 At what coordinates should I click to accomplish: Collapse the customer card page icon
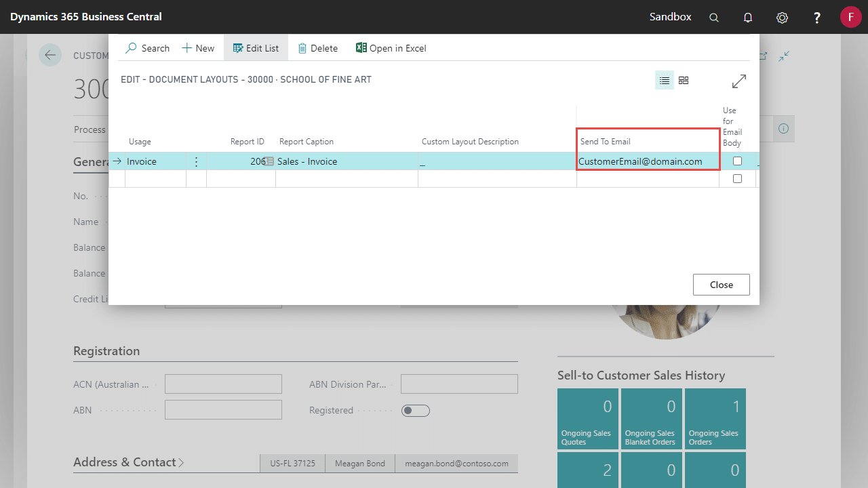(784, 56)
